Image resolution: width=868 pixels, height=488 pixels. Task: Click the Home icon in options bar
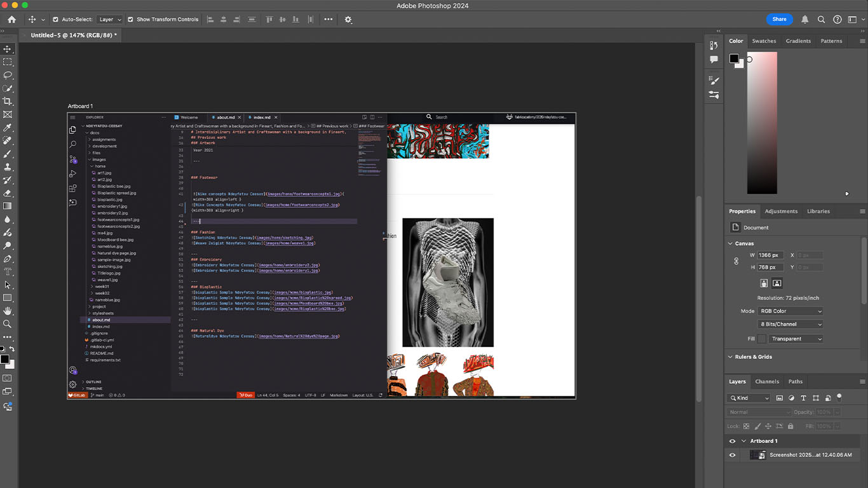coord(11,20)
